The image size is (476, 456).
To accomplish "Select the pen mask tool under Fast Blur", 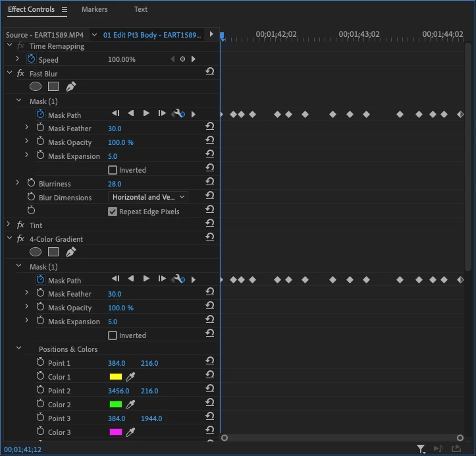I will pos(70,86).
